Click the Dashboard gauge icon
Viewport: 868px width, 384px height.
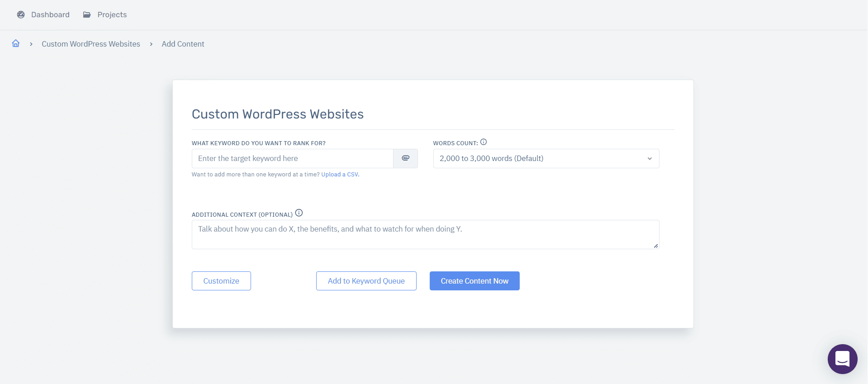coord(21,14)
